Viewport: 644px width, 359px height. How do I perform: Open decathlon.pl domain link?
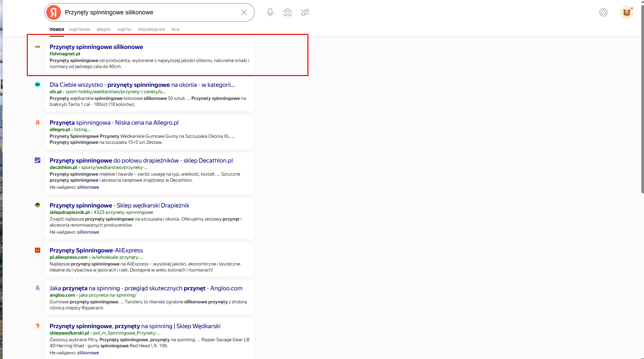[63, 167]
